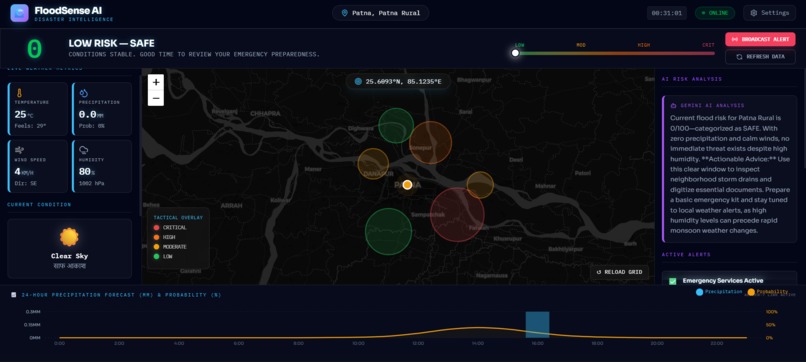Click the Emergency Services Active alert
This screenshot has height=362, width=806.
[x=729, y=278]
